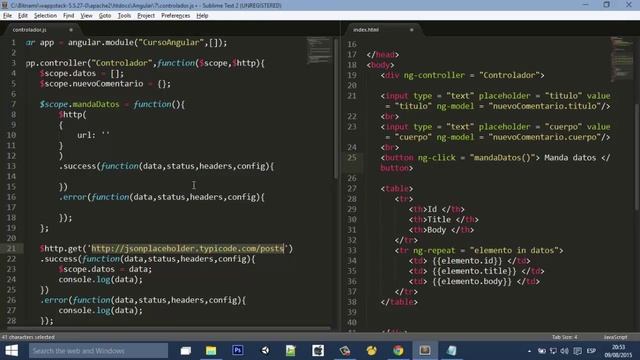Click '{{elemento.body}}' in index.html
640x360 pixels.
click(x=471, y=281)
